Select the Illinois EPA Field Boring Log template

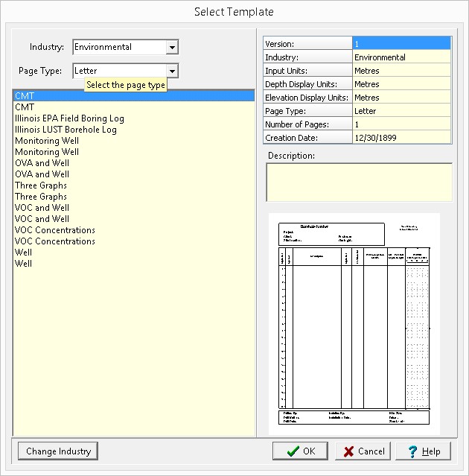click(69, 118)
